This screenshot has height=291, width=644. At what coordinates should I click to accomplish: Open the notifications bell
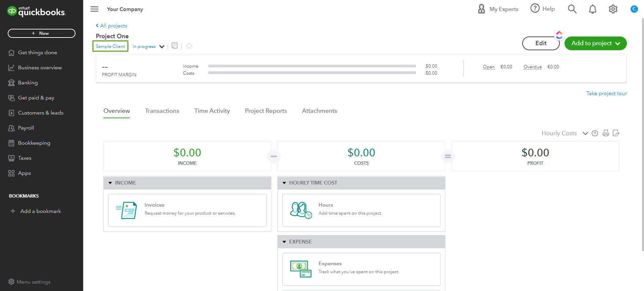coord(592,9)
